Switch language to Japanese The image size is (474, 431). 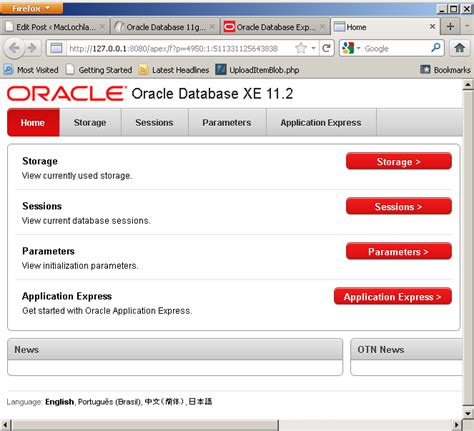coord(200,402)
